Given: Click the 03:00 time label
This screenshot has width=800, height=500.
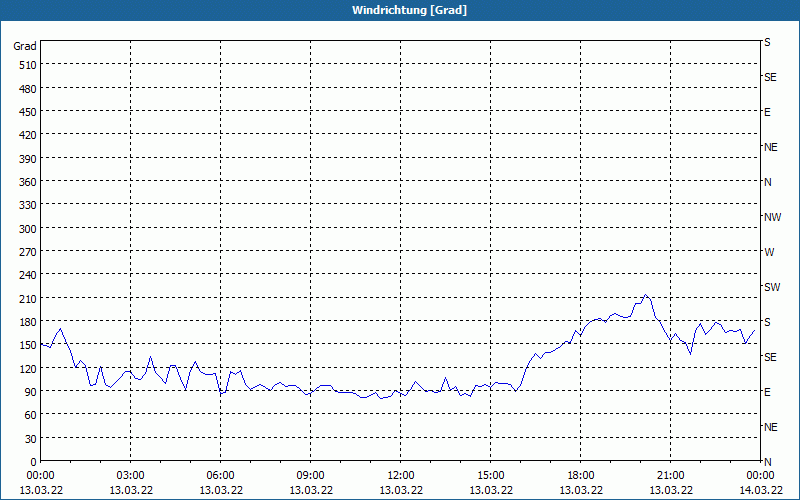Looking at the screenshot, I should coord(131,476).
